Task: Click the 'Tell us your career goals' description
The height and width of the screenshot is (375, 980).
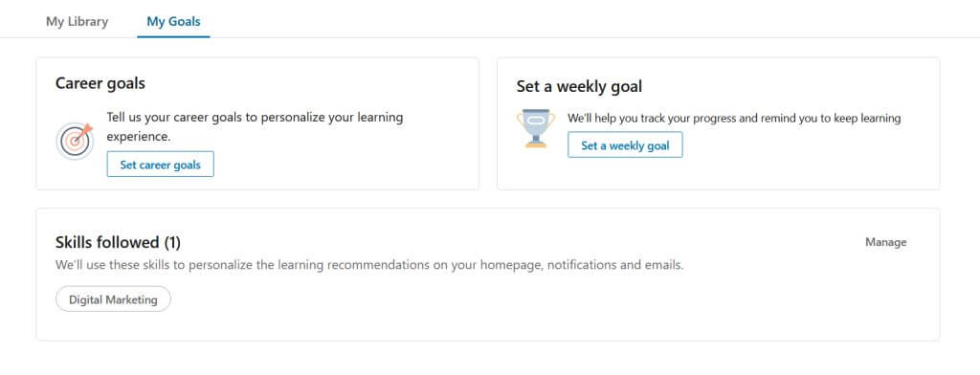Action: point(255,126)
